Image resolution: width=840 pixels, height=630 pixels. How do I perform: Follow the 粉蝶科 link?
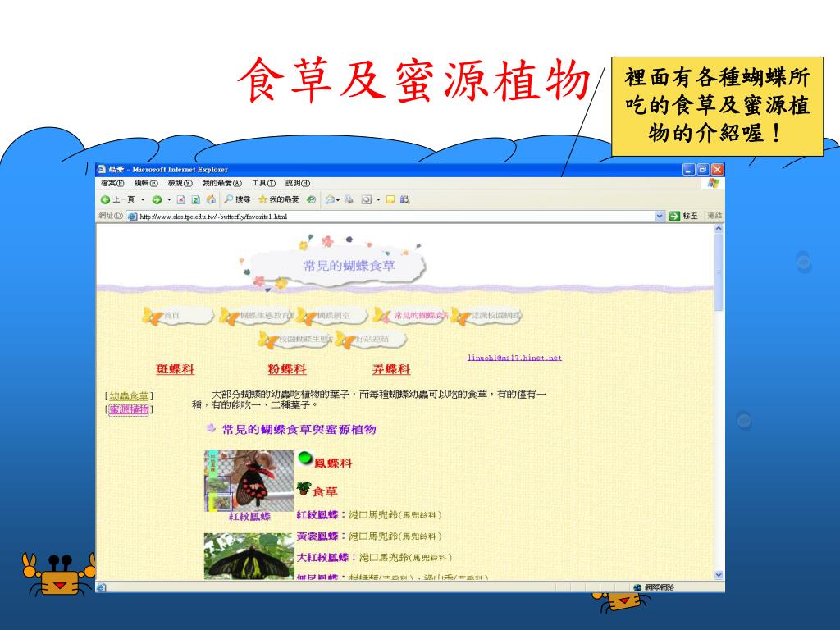[287, 369]
